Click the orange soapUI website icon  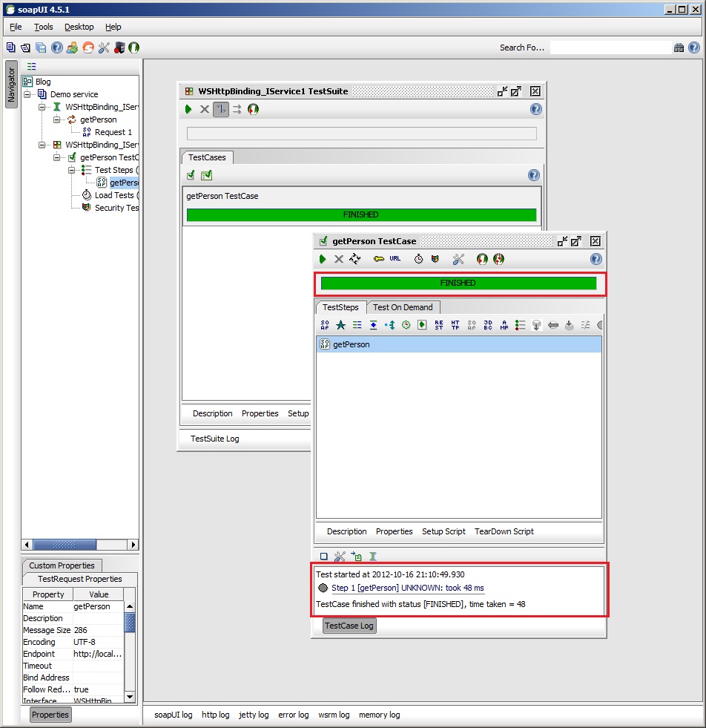(88, 47)
